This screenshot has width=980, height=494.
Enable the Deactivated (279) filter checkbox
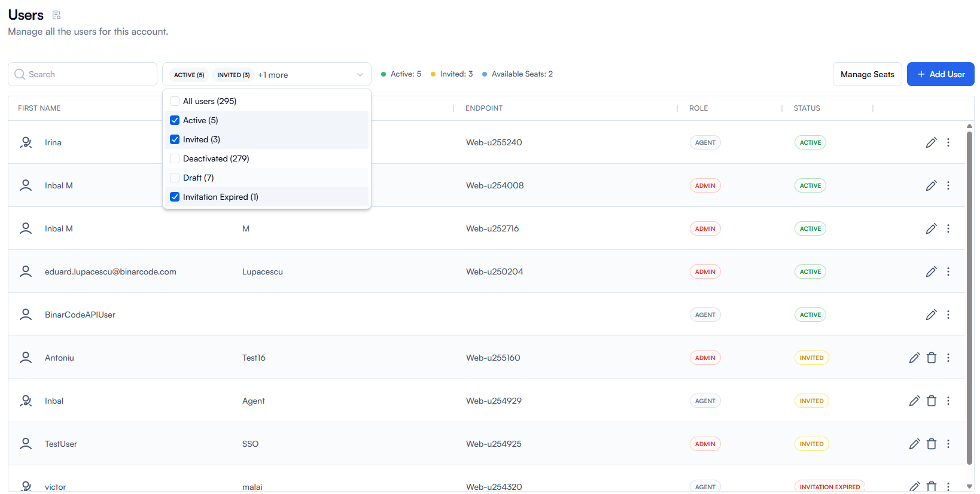175,158
